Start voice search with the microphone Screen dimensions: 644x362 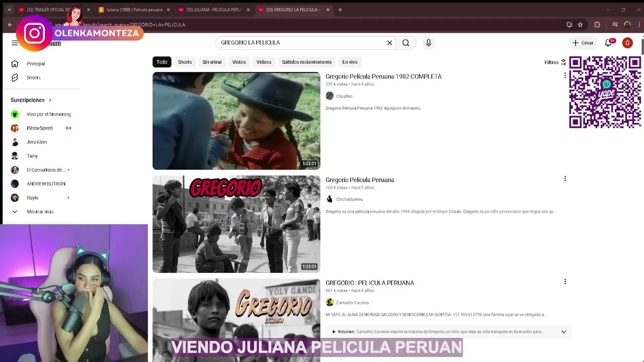429,43
